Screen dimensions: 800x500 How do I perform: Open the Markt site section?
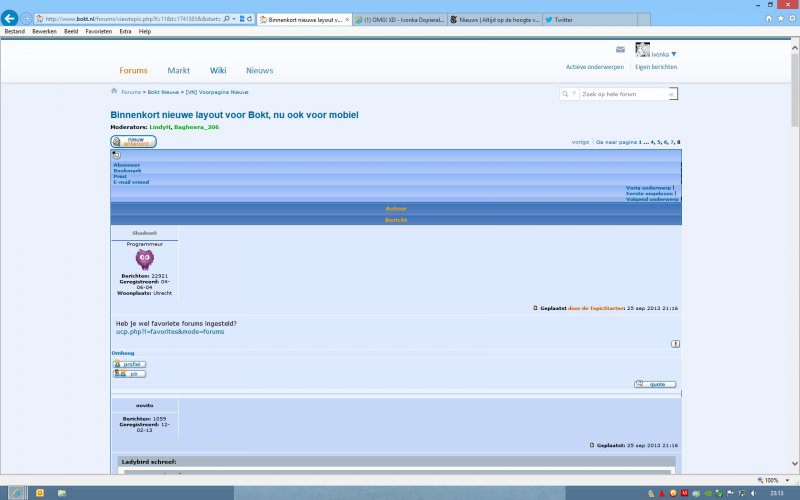tap(179, 70)
